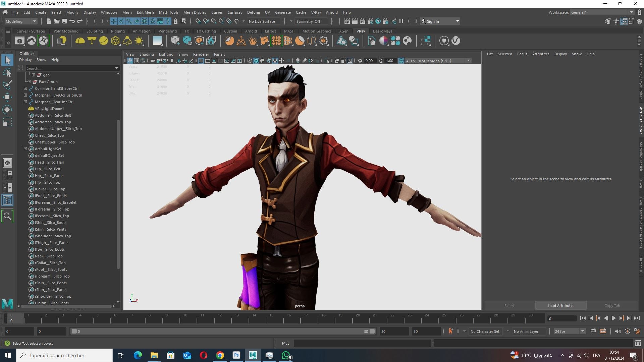Toggle loop playback mode button

(593, 331)
